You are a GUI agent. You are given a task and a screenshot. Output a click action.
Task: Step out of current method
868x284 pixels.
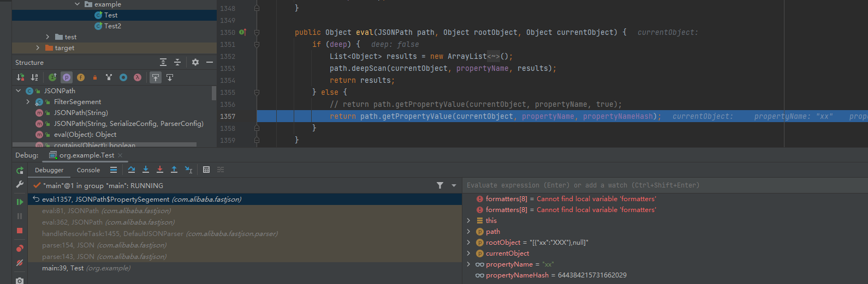pos(174,170)
